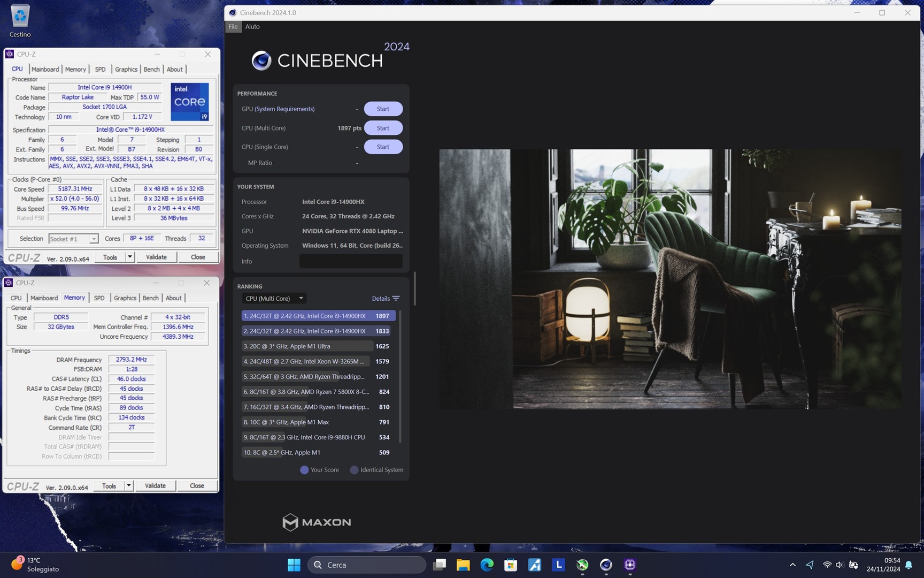Open the blue 'L' app in taskbar

click(558, 565)
